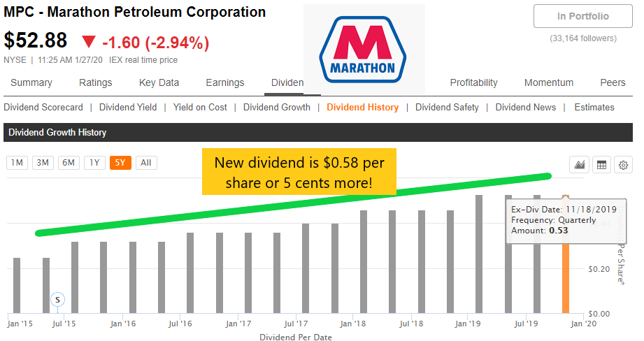
Task: Go to the Profitability tab
Action: point(473,82)
